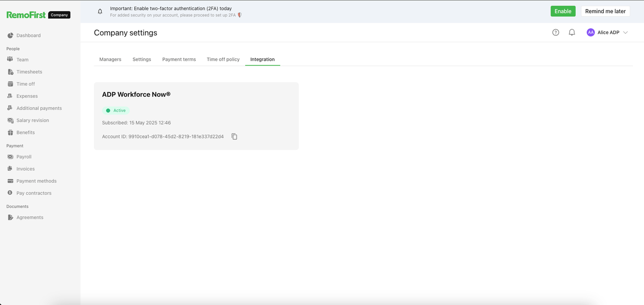Switch to the Managers tab
Screen dimensions: 644x305
coord(110,59)
